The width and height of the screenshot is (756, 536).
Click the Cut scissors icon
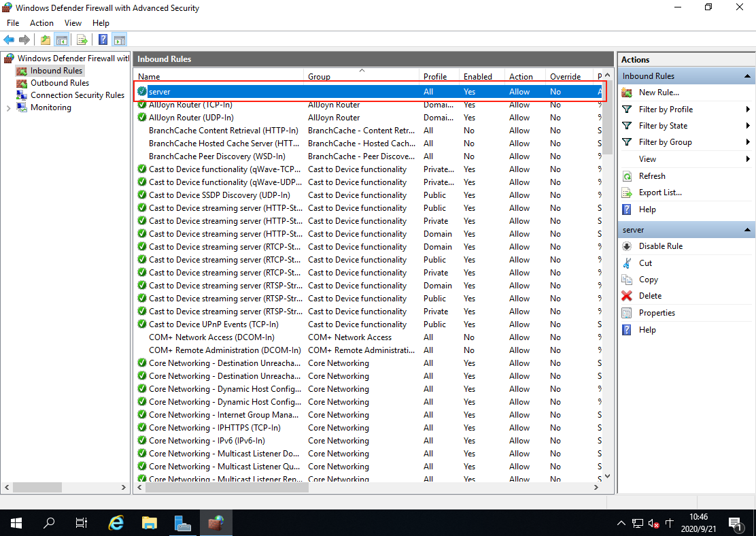tap(627, 263)
